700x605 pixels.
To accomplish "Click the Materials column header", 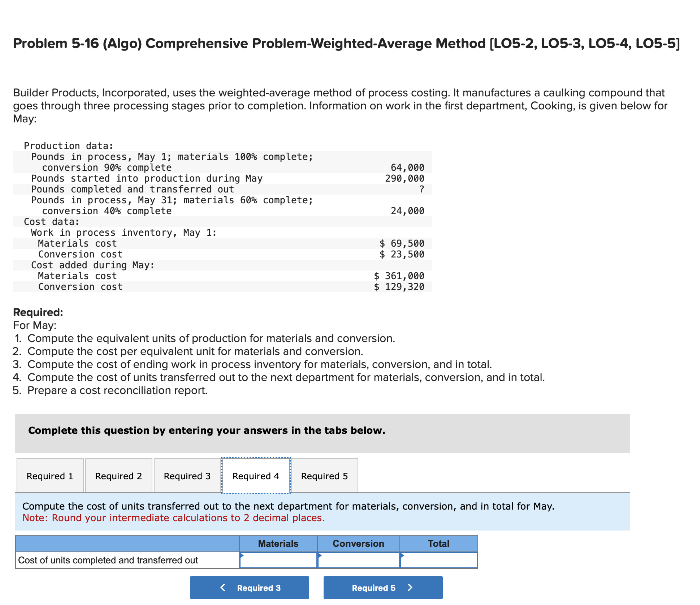I will click(278, 544).
